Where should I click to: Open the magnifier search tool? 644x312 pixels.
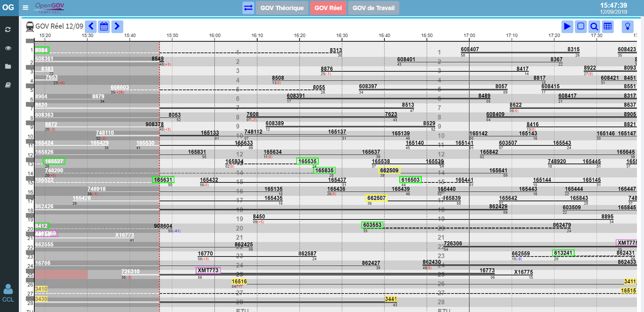(594, 26)
